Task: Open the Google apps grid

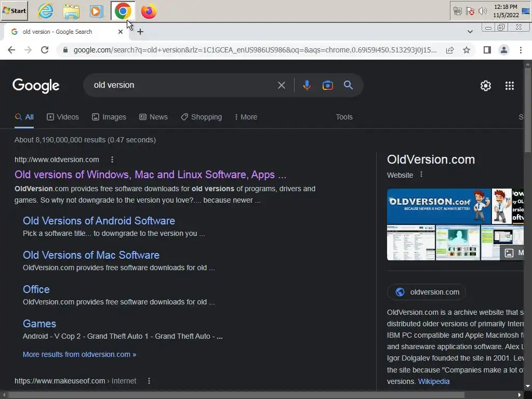Action: 510,86
